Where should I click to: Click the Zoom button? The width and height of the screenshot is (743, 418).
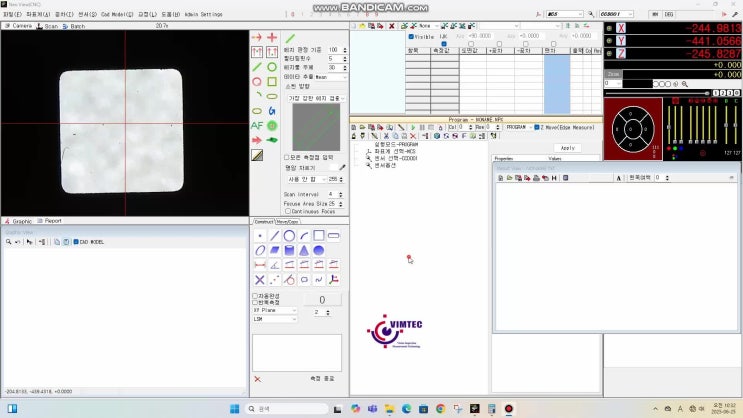[613, 74]
